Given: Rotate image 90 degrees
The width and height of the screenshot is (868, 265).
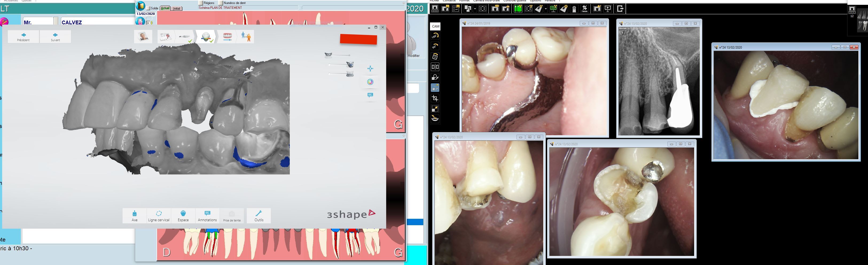Looking at the screenshot, I should click(435, 46).
